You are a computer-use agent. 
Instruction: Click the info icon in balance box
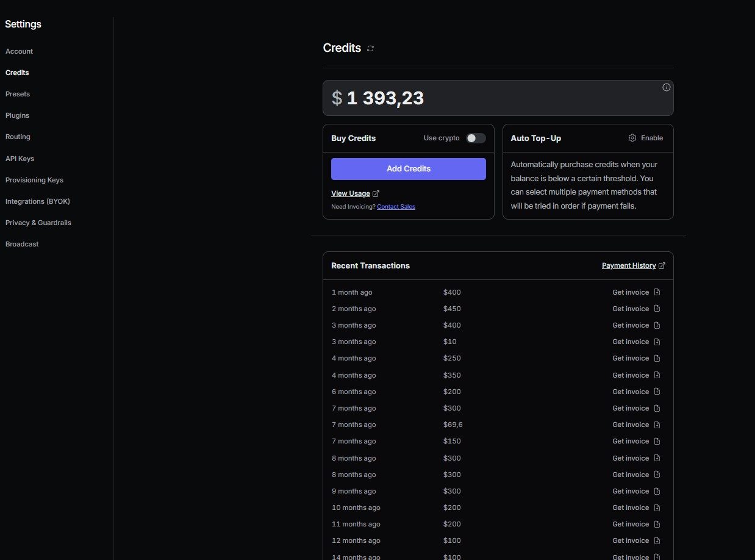click(x=666, y=87)
